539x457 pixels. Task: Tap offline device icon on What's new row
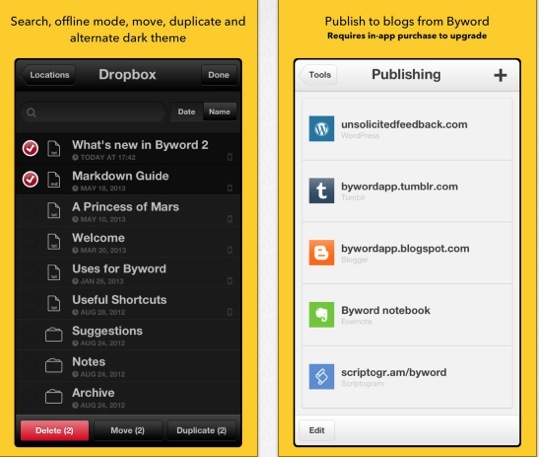point(230,157)
